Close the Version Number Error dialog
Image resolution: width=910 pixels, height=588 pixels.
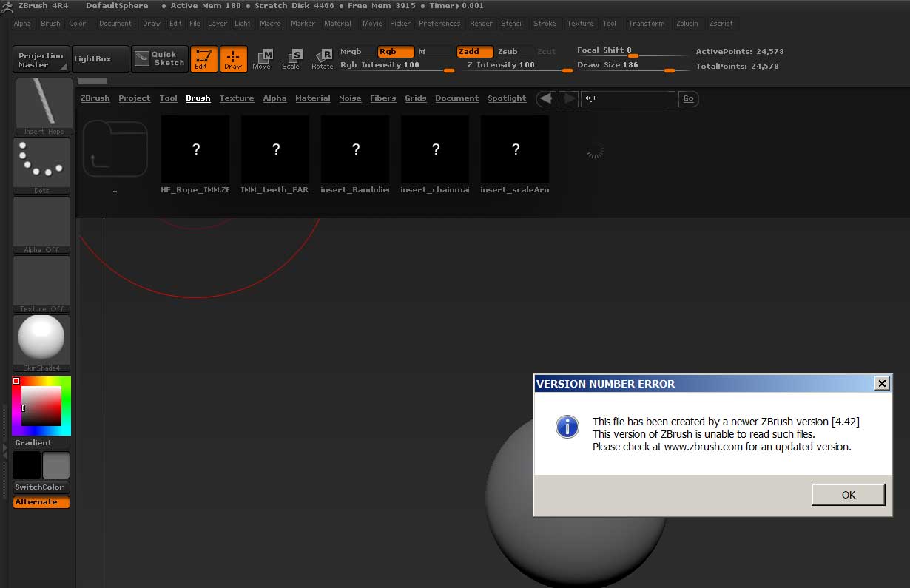point(881,383)
